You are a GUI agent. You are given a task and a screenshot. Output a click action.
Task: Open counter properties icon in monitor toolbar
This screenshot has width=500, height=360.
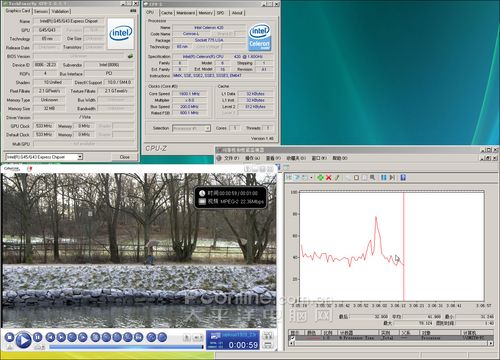pyautogui.click(x=364, y=178)
